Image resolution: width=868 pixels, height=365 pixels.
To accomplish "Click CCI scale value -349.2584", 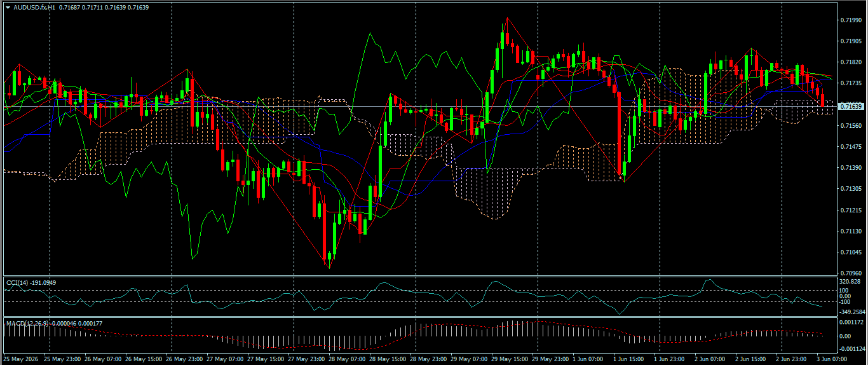I will 852,312.
